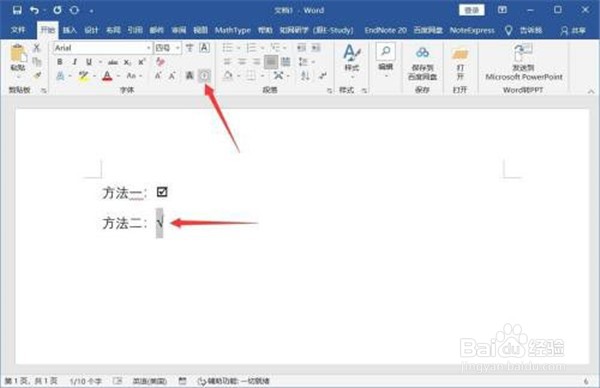Apply Character Shading icon

point(189,76)
